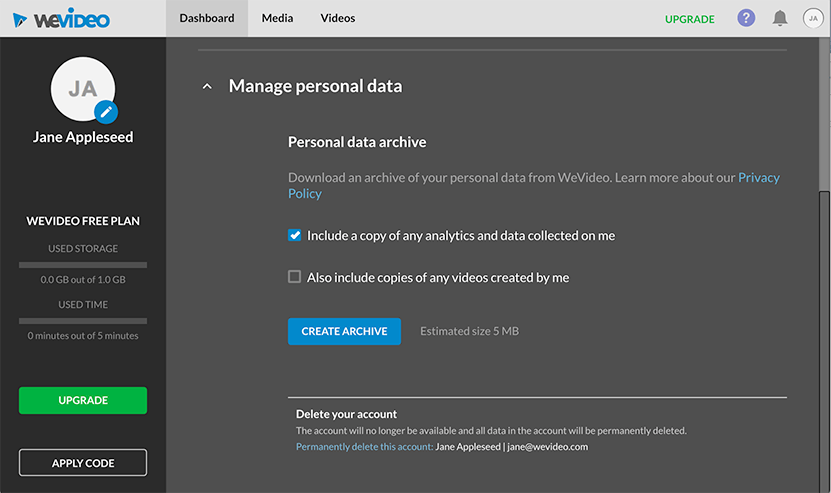
Task: Open the help question mark icon
Action: 746,18
